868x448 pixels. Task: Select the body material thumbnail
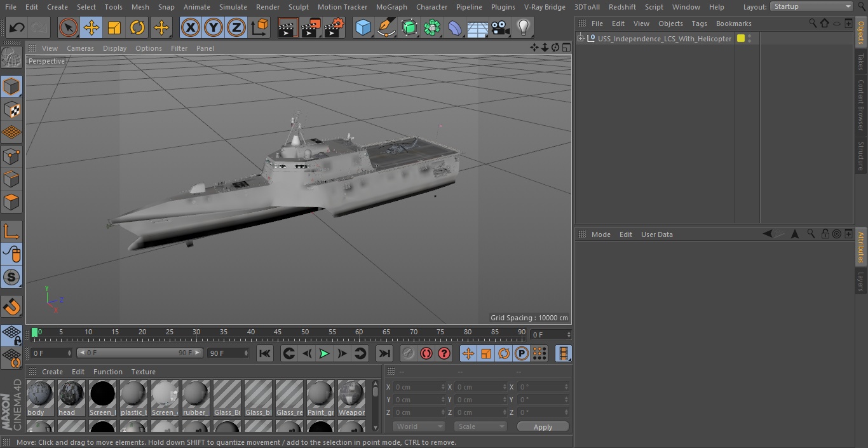(40, 398)
